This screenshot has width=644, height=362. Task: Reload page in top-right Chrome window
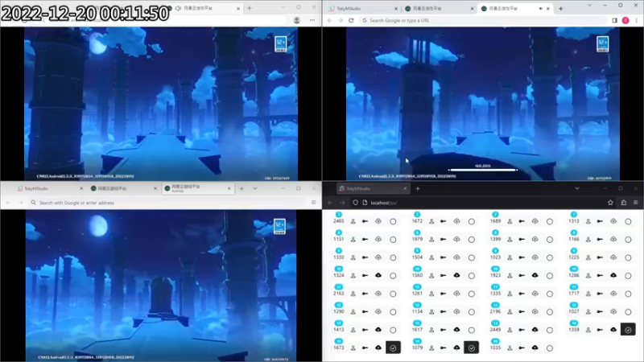[x=351, y=20]
